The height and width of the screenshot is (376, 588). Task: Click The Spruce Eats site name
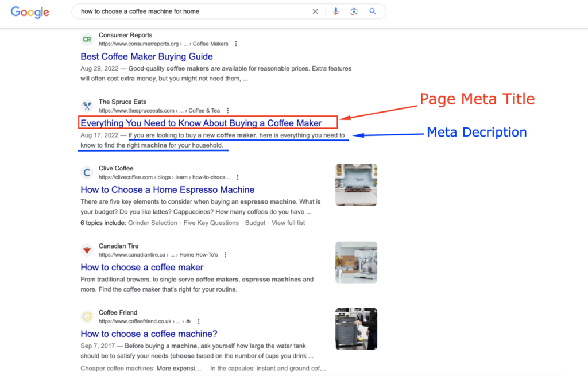tap(123, 102)
